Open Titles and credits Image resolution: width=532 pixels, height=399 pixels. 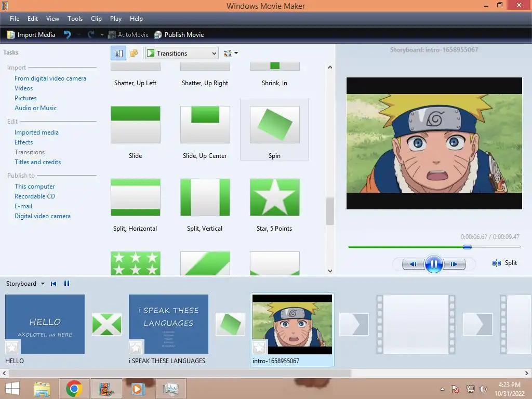click(x=37, y=162)
